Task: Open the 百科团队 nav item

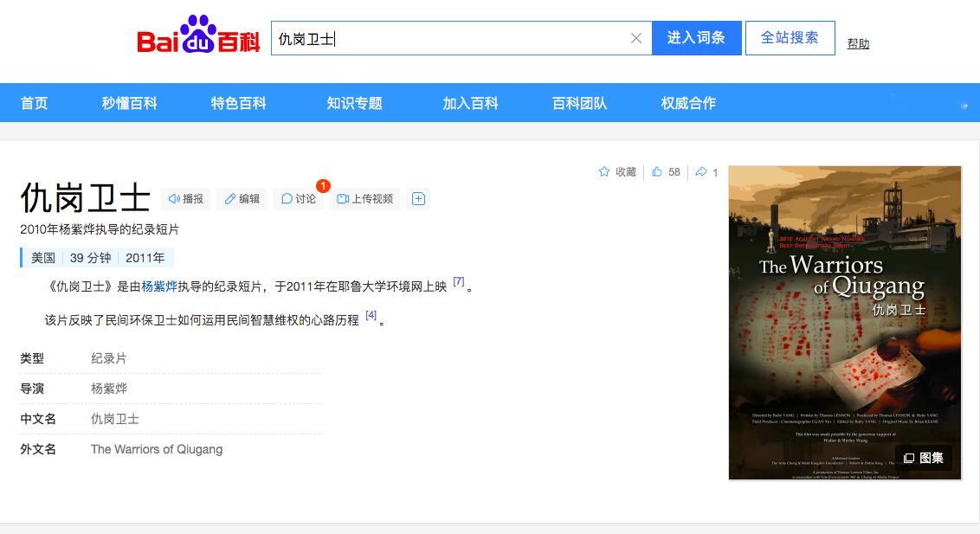Action: [579, 103]
